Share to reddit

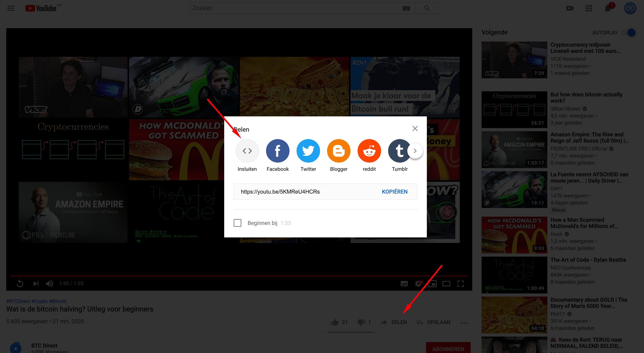(369, 151)
